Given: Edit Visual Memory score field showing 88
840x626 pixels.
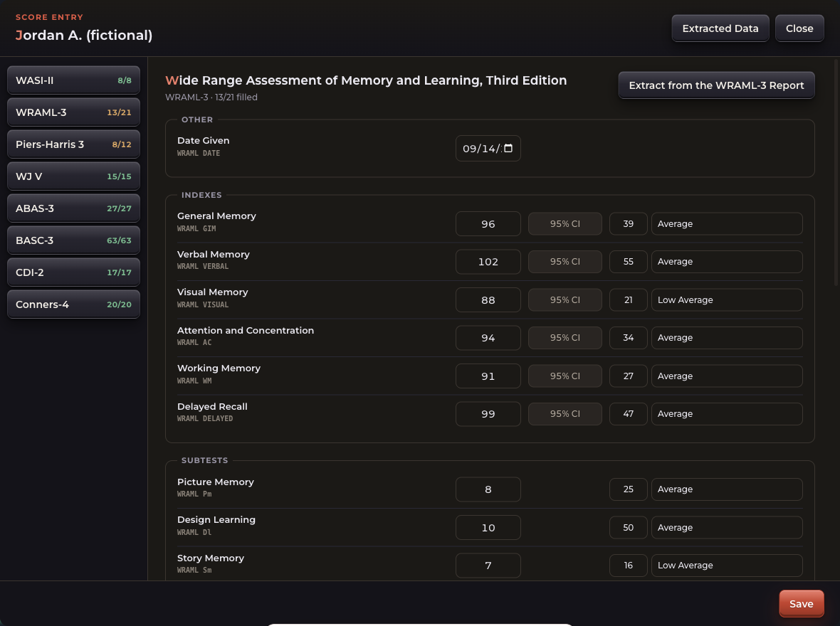Looking at the screenshot, I should [488, 300].
